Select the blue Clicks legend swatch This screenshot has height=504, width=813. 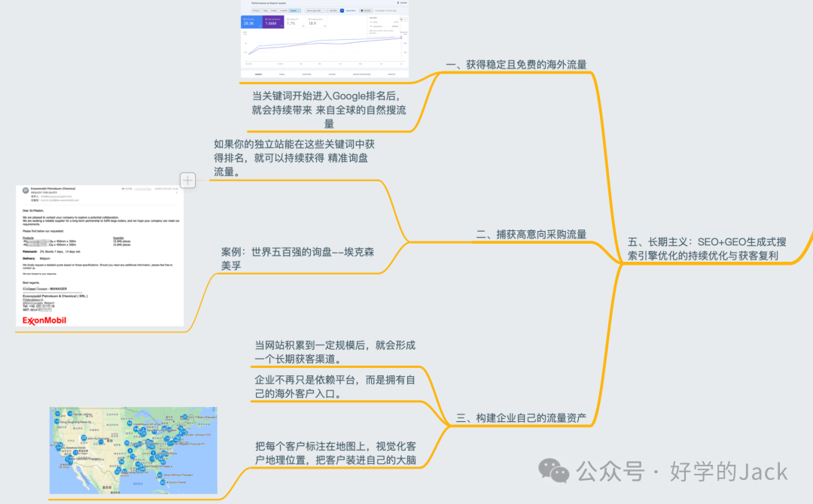click(370, 22)
